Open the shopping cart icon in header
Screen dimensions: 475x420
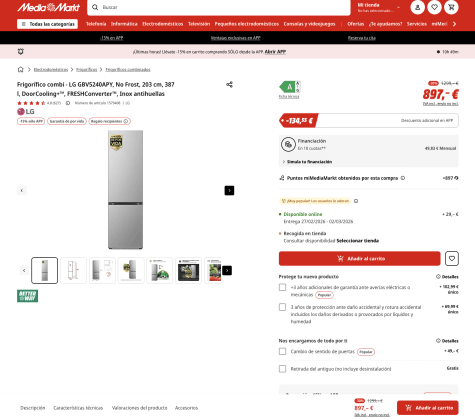[451, 7]
